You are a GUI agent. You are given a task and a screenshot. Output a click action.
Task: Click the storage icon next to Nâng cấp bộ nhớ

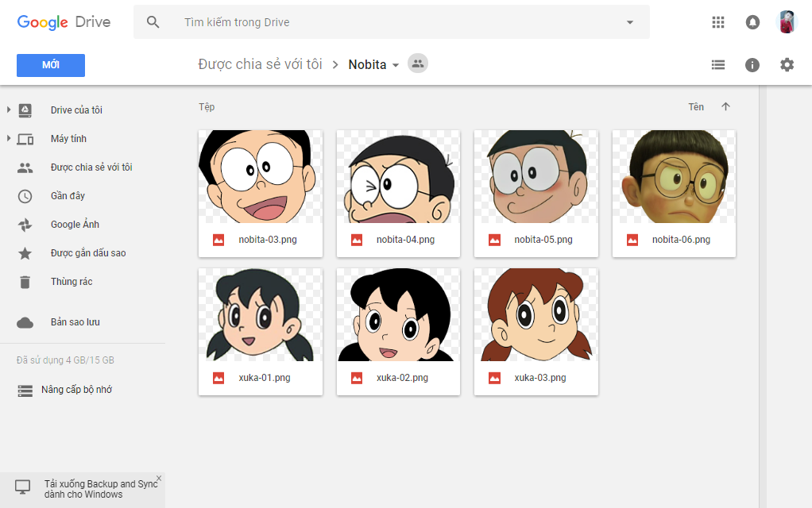25,391
